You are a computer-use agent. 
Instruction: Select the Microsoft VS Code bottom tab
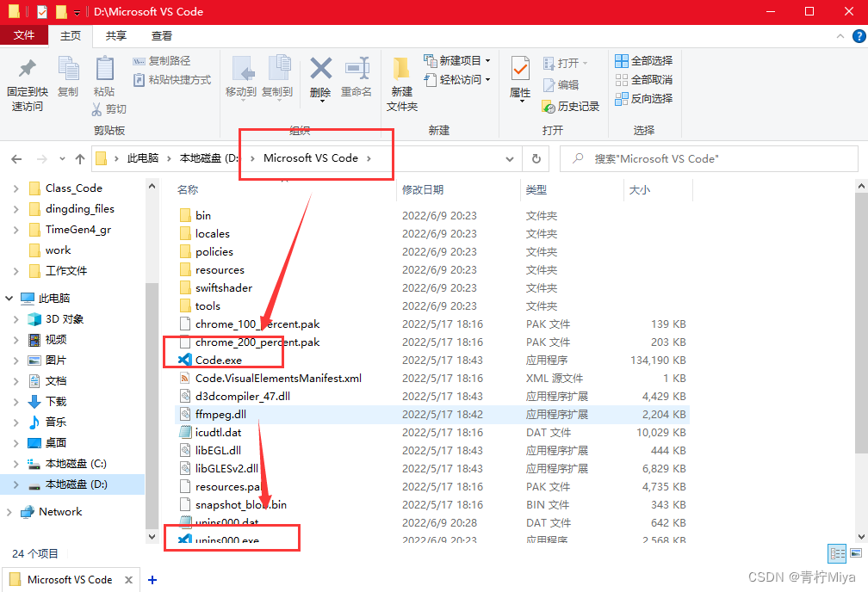pos(70,580)
